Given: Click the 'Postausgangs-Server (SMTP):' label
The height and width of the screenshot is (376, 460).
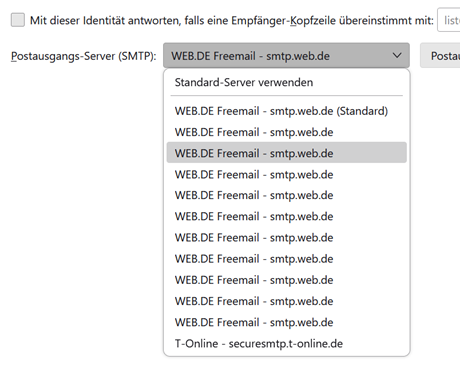Looking at the screenshot, I should pyautogui.click(x=84, y=56).
